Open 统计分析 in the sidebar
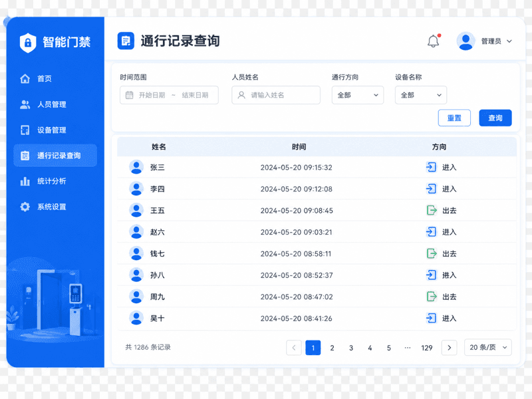Viewport: 532px width, 399px height. click(x=55, y=181)
